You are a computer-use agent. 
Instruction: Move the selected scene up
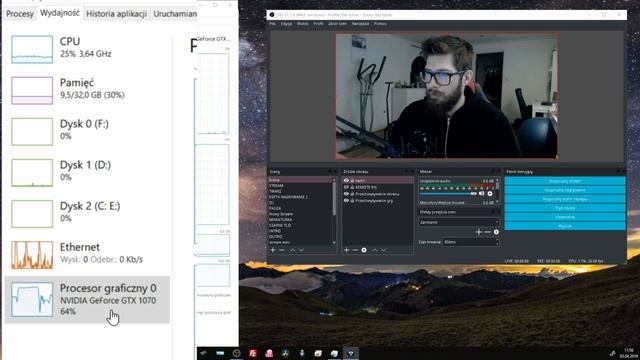(x=293, y=250)
